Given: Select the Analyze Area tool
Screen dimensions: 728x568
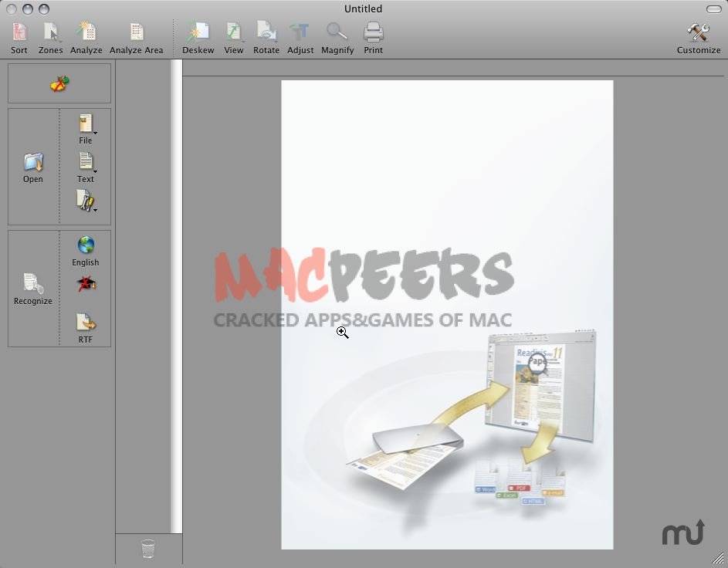Looking at the screenshot, I should [137, 37].
